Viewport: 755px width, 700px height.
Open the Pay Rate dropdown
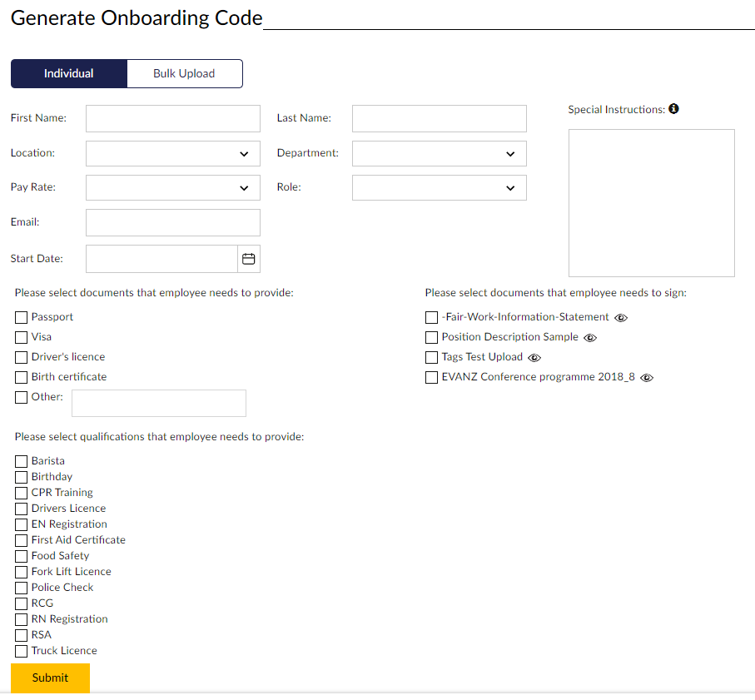click(173, 188)
